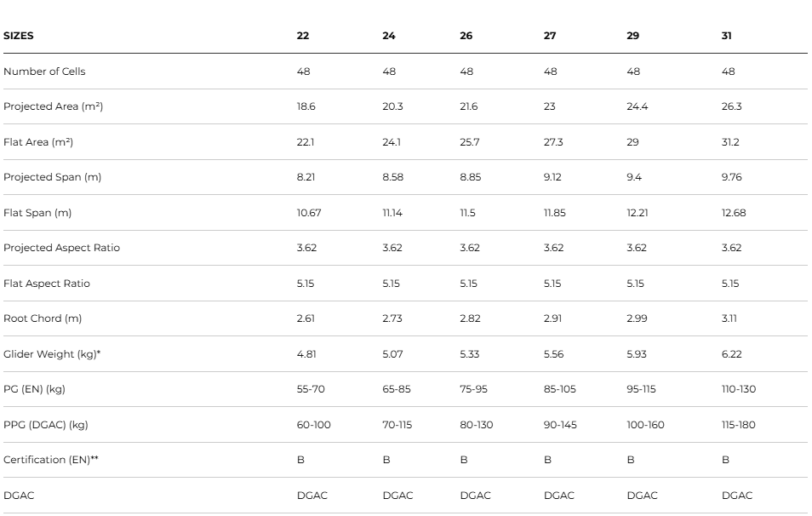Select the size 31 column header

(x=727, y=36)
